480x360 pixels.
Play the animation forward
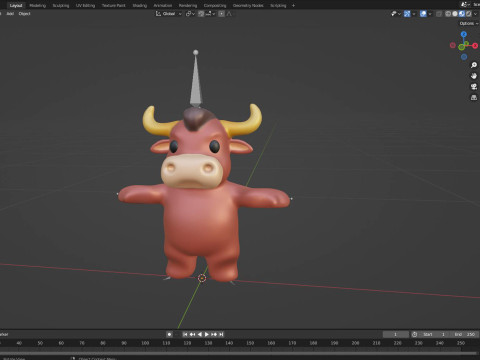[207, 334]
